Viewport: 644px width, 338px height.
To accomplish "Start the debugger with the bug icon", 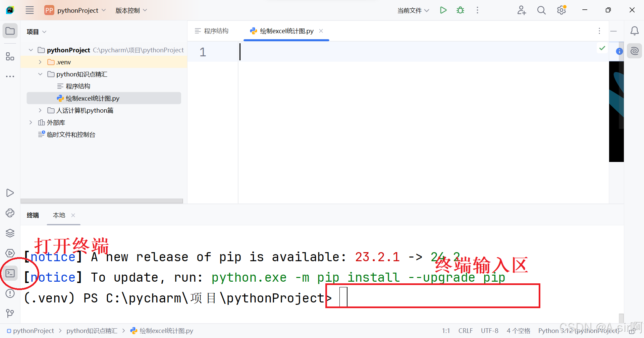I will coord(460,10).
